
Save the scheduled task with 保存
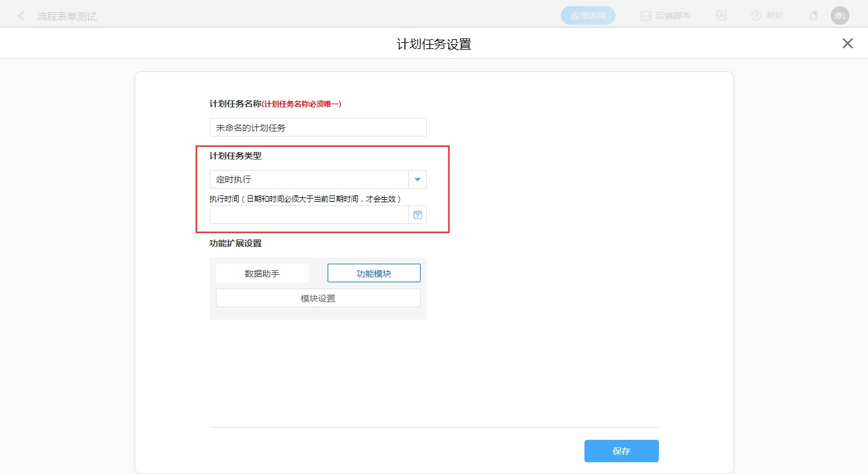coord(621,451)
